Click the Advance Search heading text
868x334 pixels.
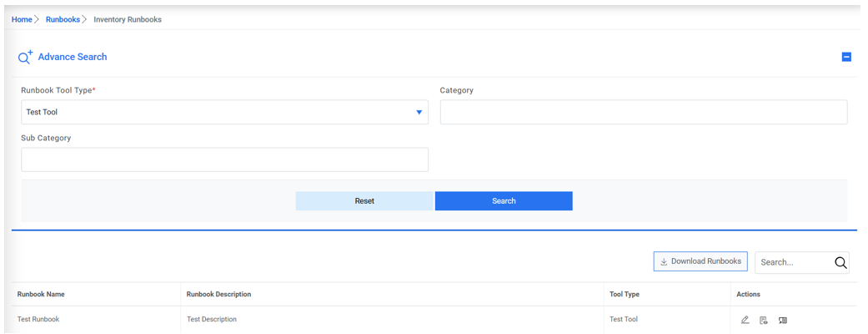(x=73, y=57)
